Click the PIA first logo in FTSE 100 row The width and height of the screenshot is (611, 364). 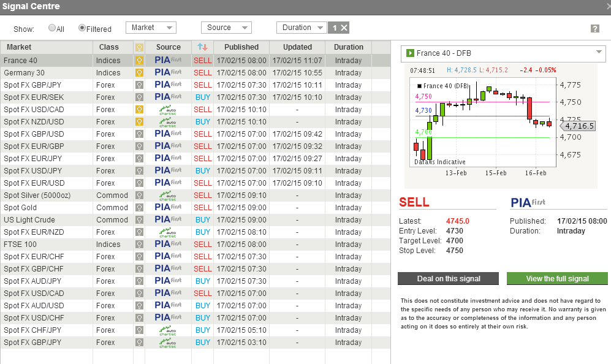(168, 244)
